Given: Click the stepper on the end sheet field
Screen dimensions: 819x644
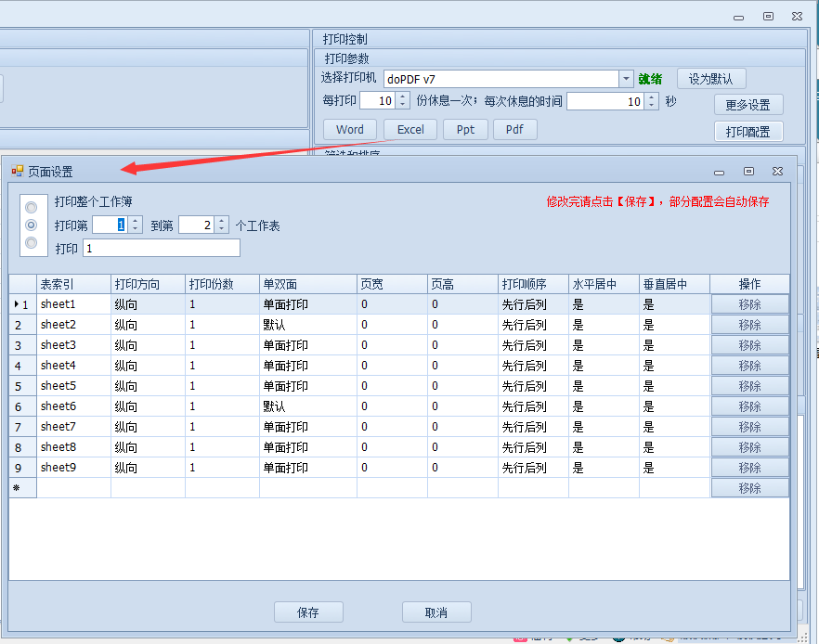Looking at the screenshot, I should tap(221, 225).
